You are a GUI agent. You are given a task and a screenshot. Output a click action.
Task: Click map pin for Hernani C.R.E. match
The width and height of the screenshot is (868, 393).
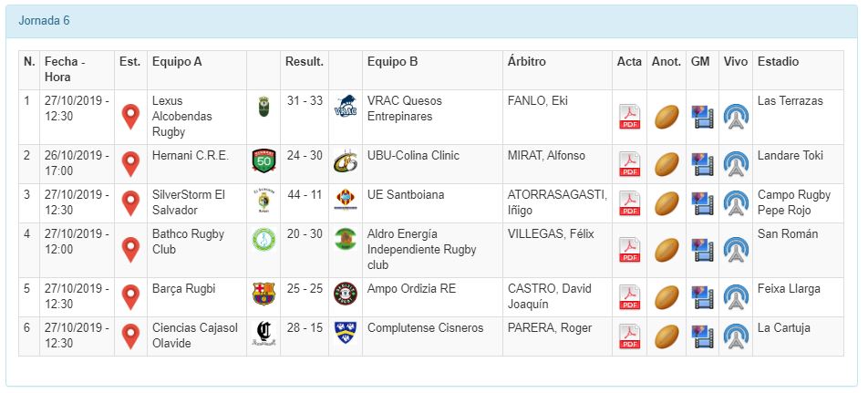click(x=130, y=164)
